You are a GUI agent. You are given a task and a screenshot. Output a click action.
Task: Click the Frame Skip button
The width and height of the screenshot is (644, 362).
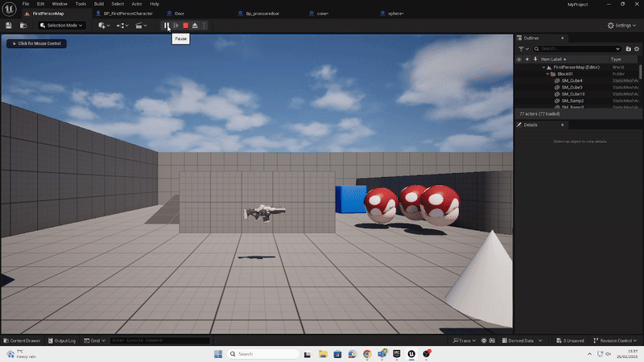[175, 26]
